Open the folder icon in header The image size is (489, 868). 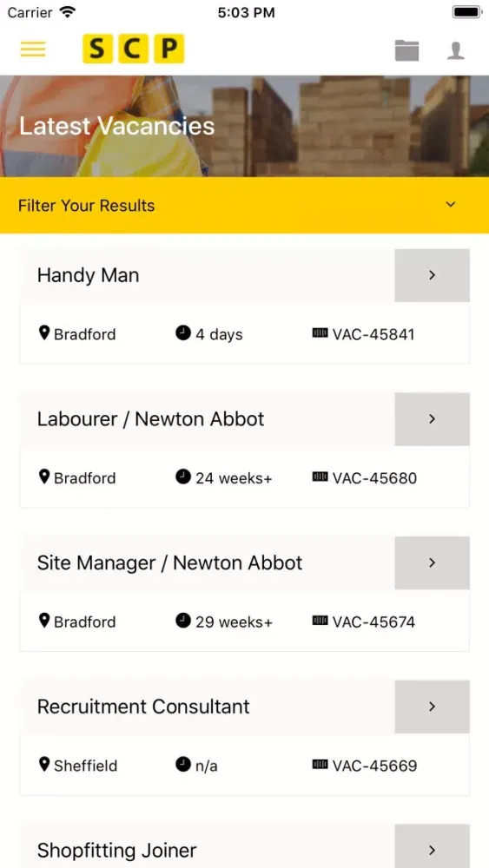point(406,50)
